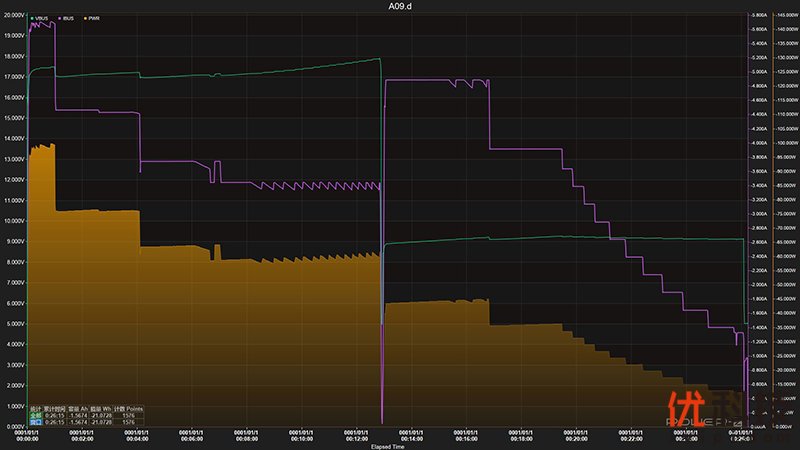The image size is (800, 450).
Task: Select the 全部 row in statistics table
Action: [35, 415]
